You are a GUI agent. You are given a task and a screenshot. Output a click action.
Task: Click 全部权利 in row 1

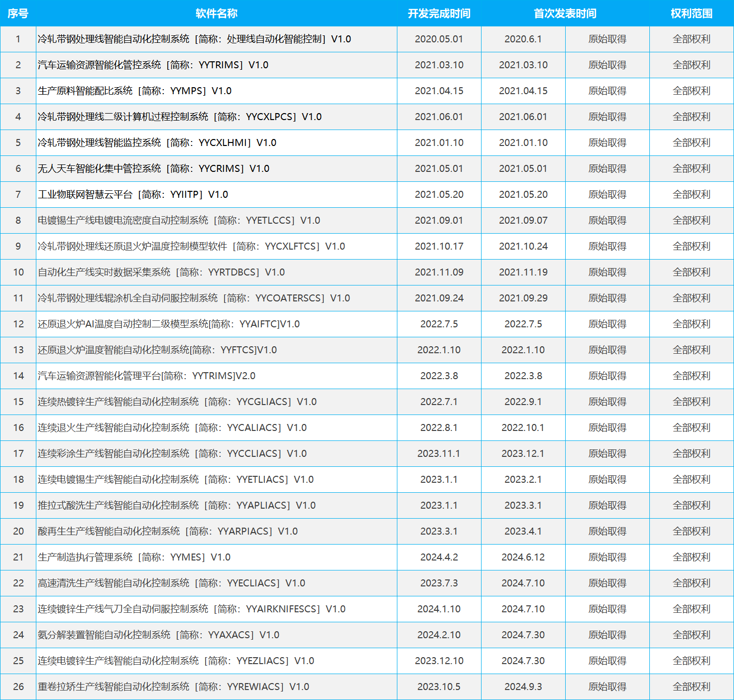point(692,39)
